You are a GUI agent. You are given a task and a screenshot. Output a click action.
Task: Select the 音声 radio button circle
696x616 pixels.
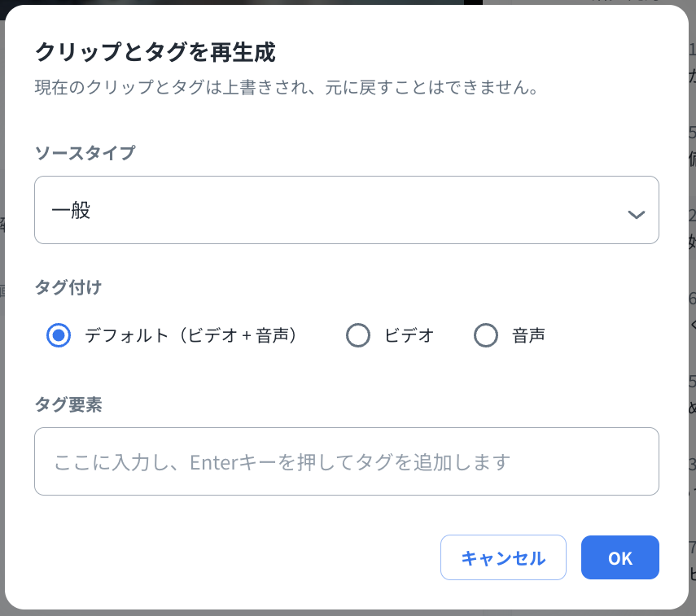tap(486, 335)
